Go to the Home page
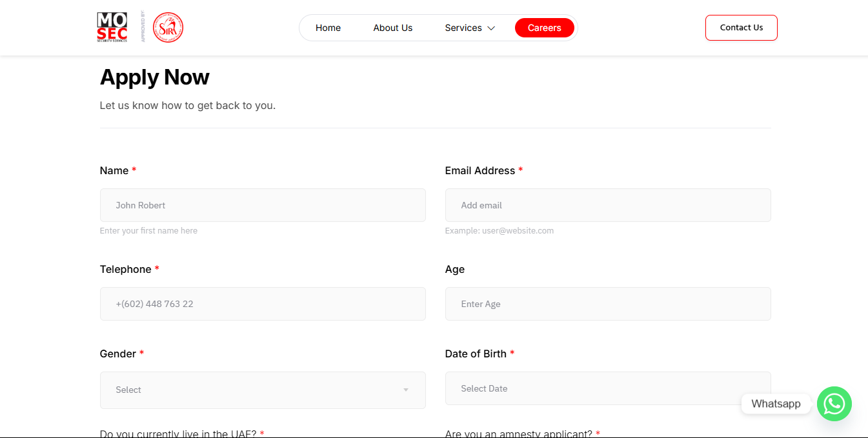 click(328, 28)
